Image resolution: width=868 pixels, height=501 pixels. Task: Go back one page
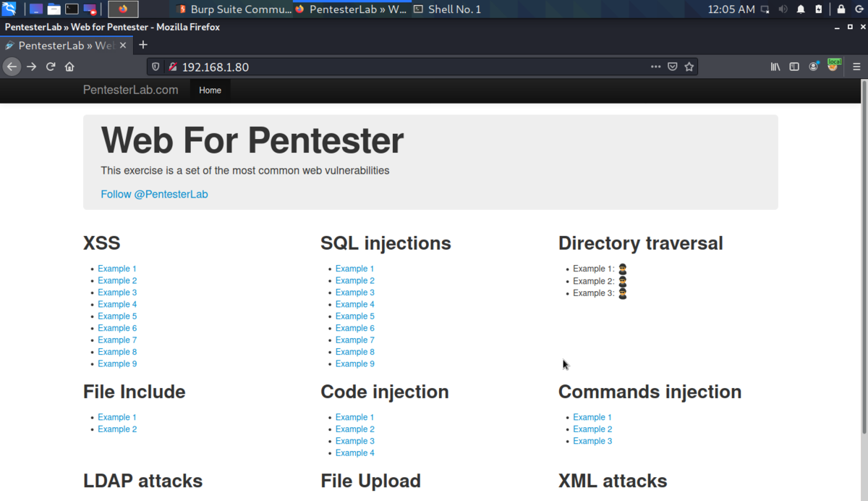[x=12, y=67]
